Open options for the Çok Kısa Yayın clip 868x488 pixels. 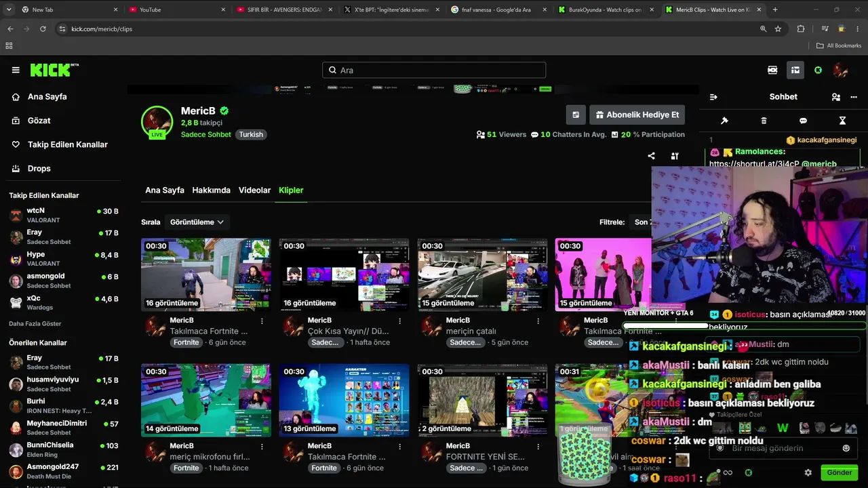[400, 321]
